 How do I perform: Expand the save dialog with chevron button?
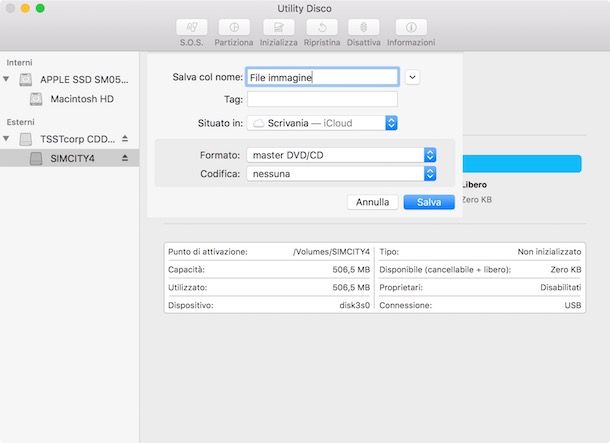pyautogui.click(x=414, y=76)
